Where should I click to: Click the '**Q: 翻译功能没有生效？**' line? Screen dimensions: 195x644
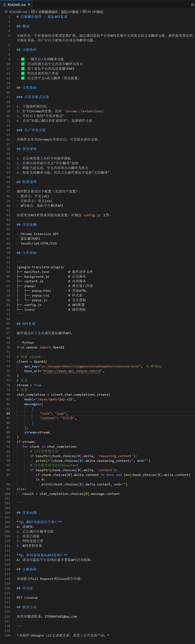tap(39, 522)
